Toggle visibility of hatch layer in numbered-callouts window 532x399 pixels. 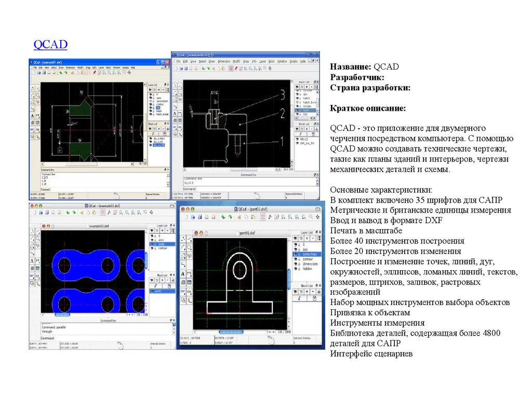click(x=297, y=98)
